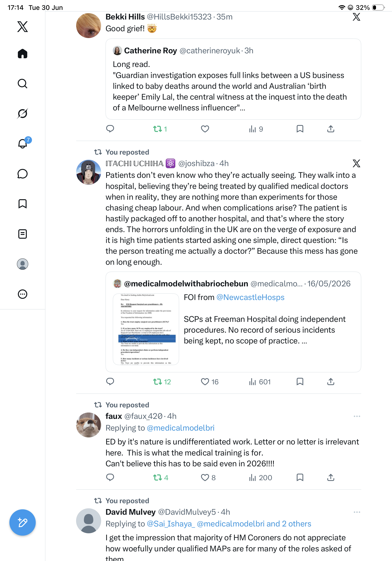The image size is (392, 561).
Task: Reply to Bekki Hills' post
Action: [x=110, y=129]
